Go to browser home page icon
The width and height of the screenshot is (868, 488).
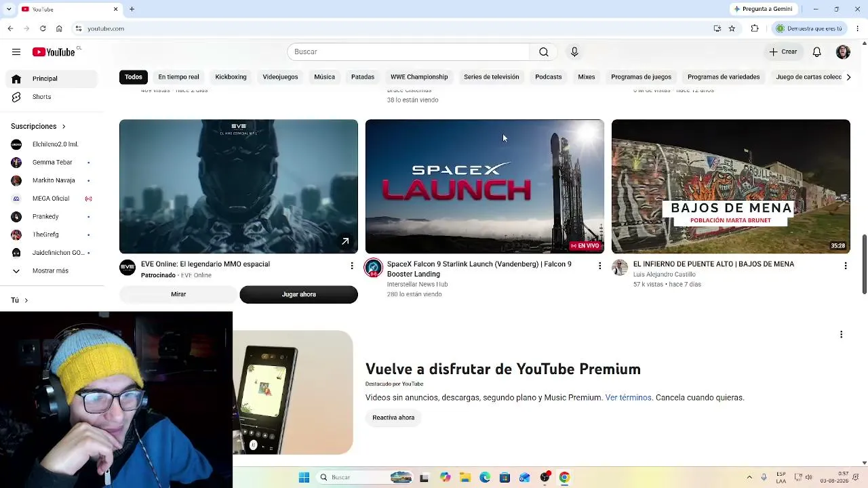(x=59, y=28)
